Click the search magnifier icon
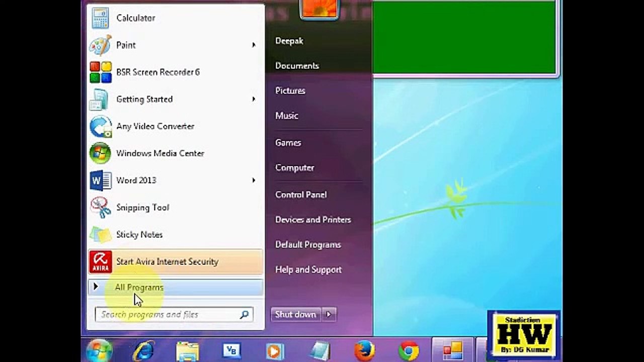 [244, 315]
